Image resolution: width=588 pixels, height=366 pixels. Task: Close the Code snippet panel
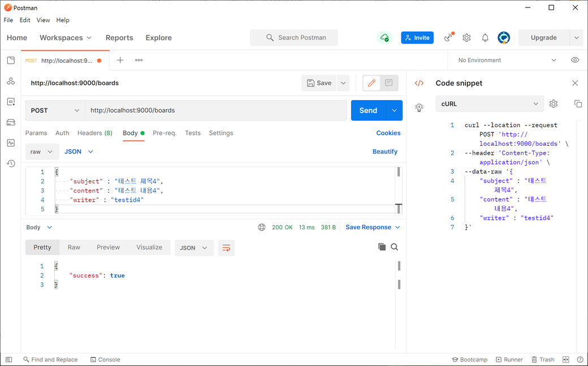coord(575,83)
